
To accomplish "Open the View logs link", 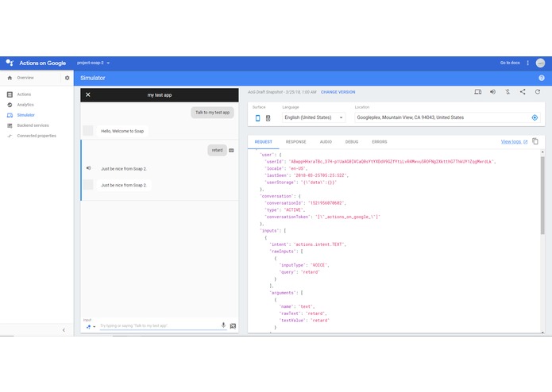I will click(514, 142).
